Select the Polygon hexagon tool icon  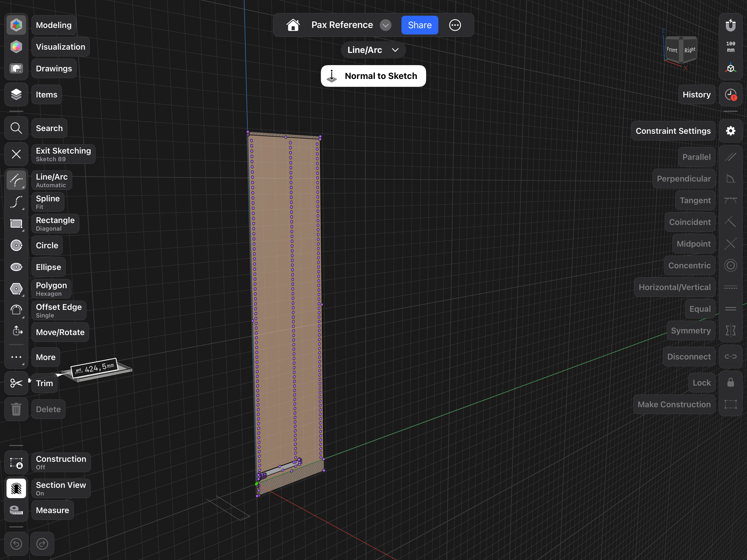[16, 289]
